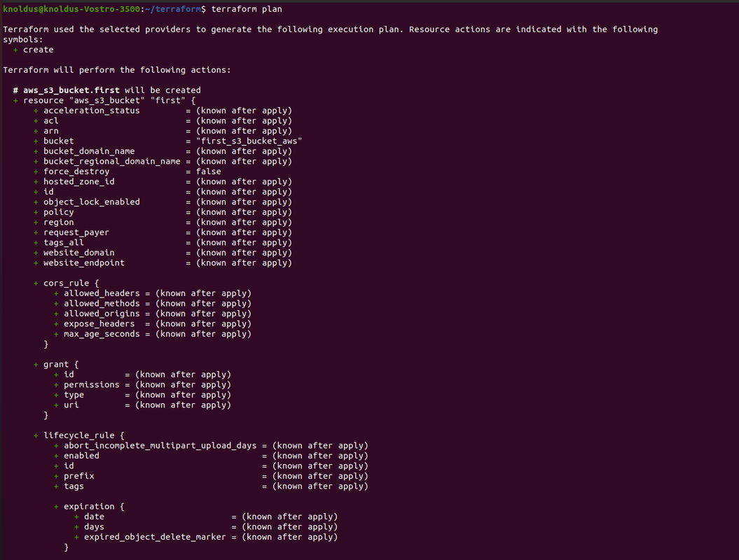Click the '+ create' symbol legend line
Screen dimensions: 739x560
34,50
